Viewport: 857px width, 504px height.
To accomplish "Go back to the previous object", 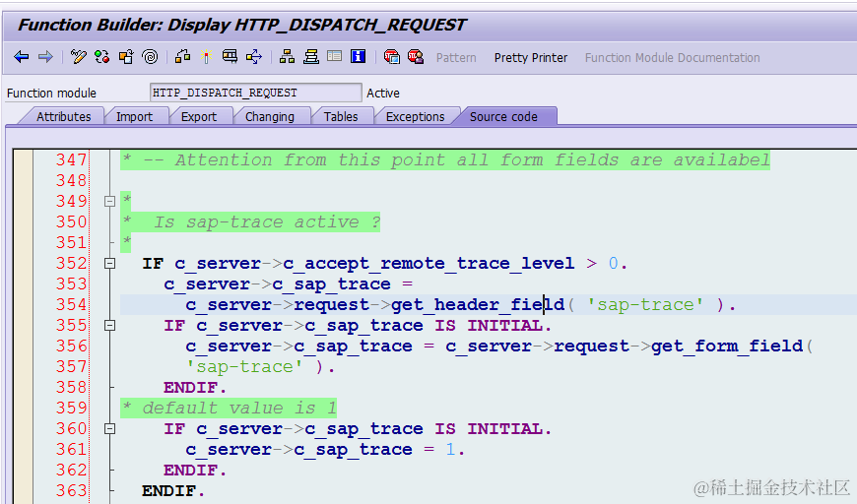I will (22, 57).
